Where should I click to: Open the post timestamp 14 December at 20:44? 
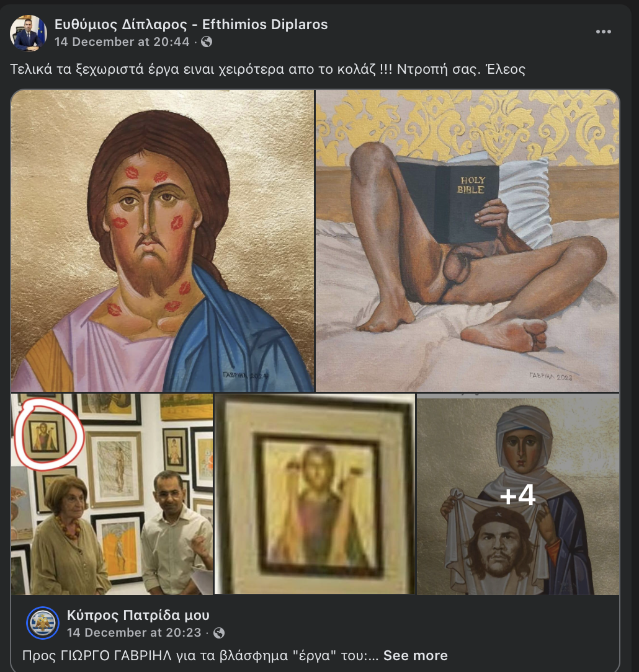[x=122, y=42]
